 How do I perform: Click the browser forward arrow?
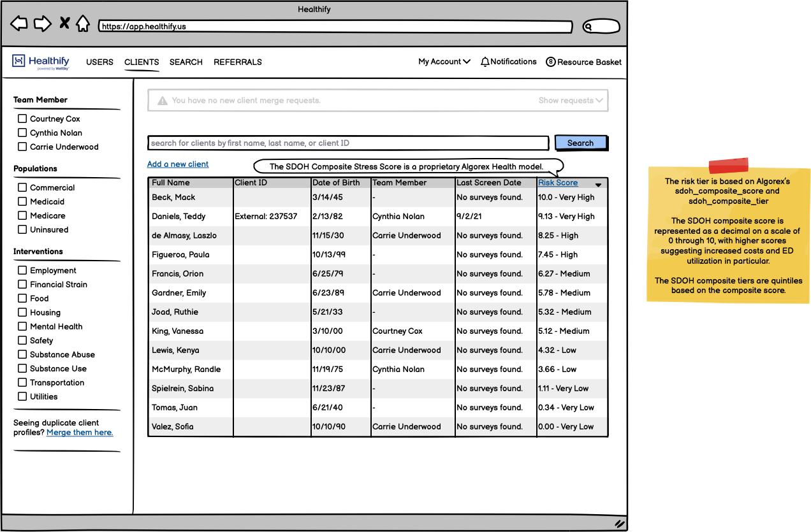coord(42,24)
